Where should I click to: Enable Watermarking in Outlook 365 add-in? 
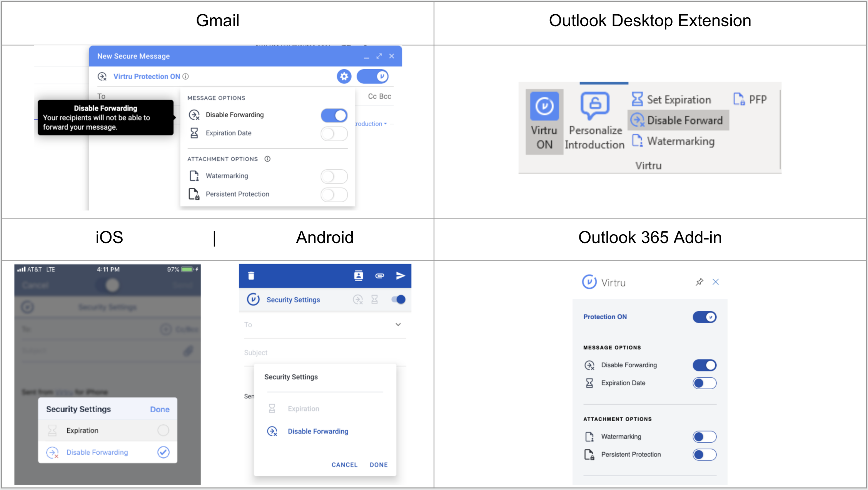point(704,437)
